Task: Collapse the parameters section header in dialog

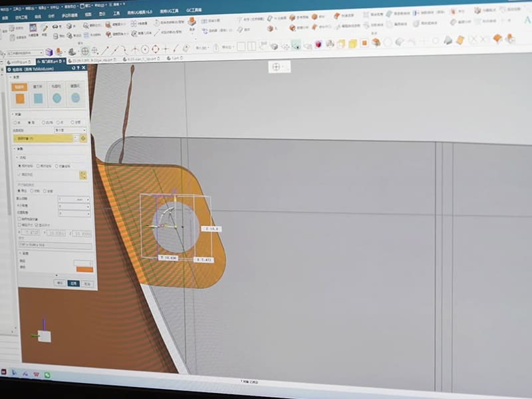Action: click(19, 149)
